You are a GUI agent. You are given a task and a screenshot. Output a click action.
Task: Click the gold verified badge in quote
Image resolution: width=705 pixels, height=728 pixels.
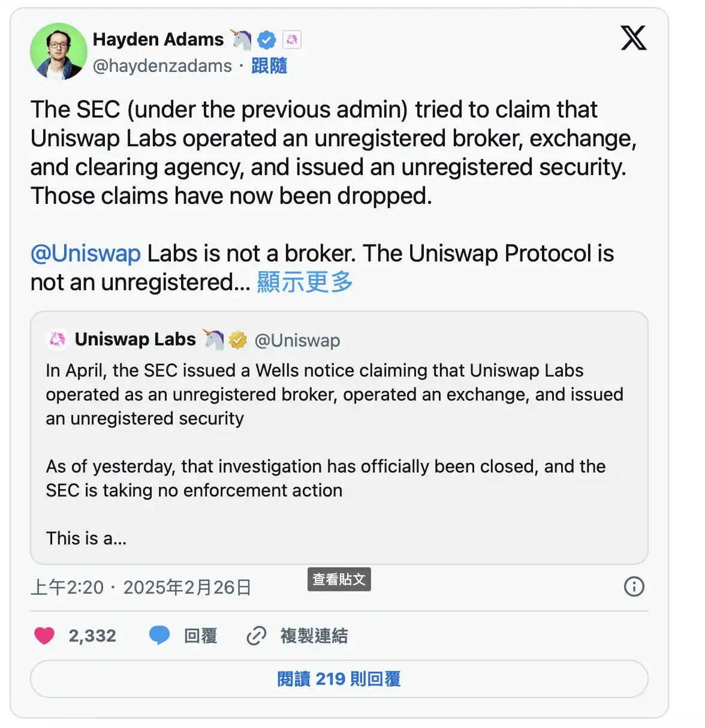pos(238,340)
